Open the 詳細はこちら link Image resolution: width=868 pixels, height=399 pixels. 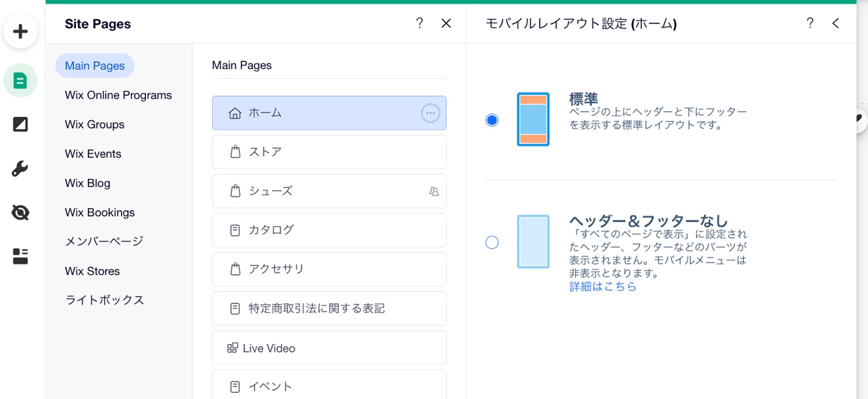602,286
